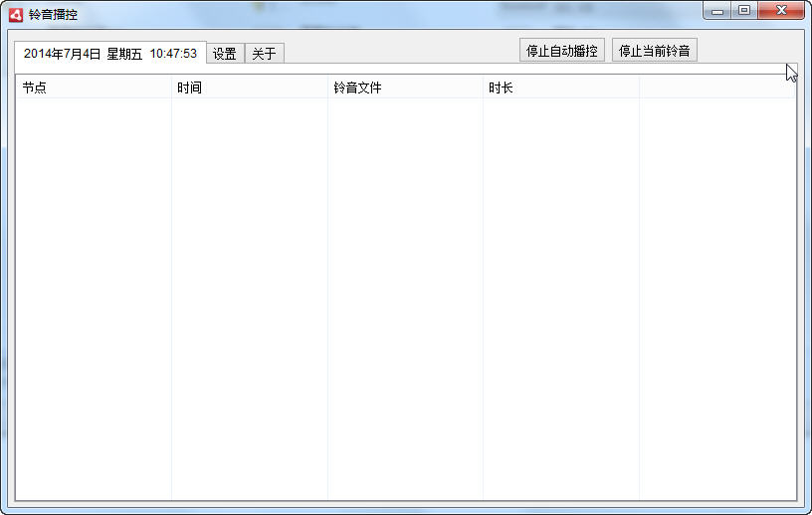This screenshot has width=812, height=515.
Task: Switch to the 关于 tab
Action: point(264,54)
